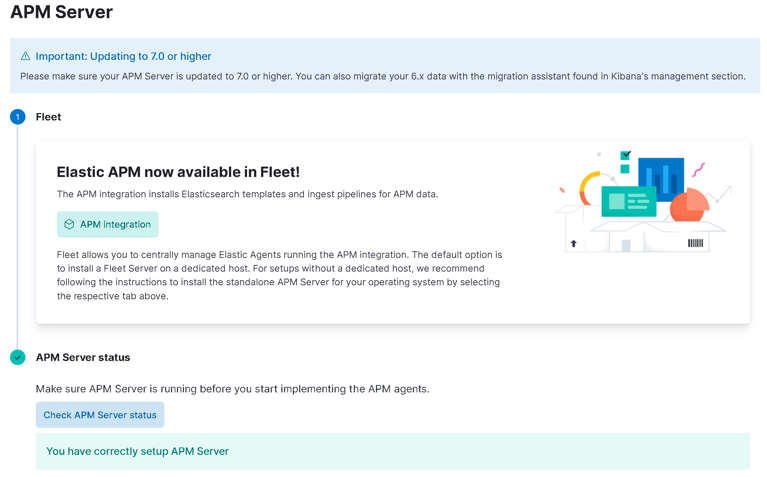Click the APM integration button
Viewport: 767px width, 477px height.
pos(108,224)
